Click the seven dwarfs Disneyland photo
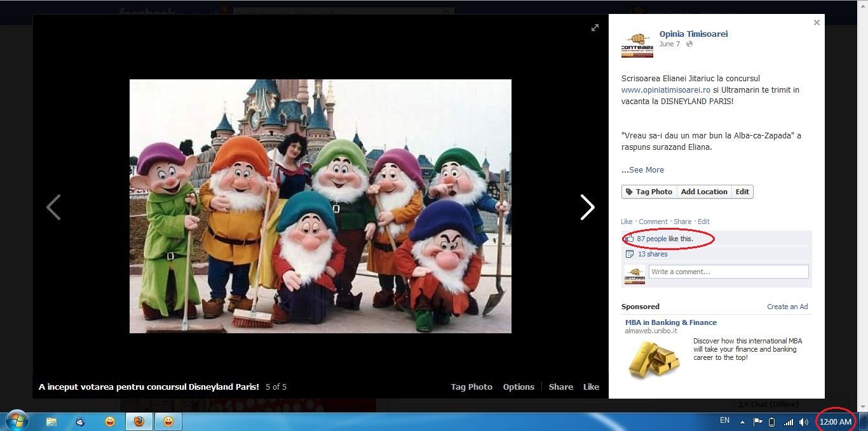Screen dimensions: 868x431 (320, 206)
